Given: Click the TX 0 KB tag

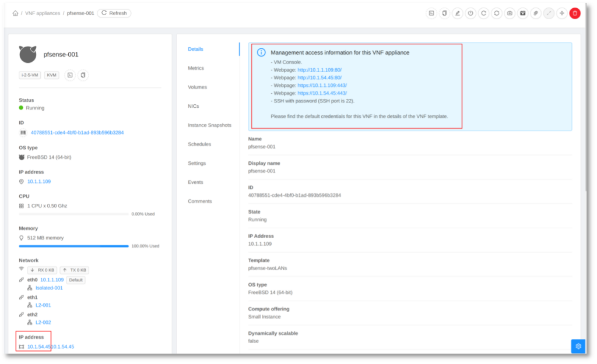Looking at the screenshot, I should [x=75, y=270].
